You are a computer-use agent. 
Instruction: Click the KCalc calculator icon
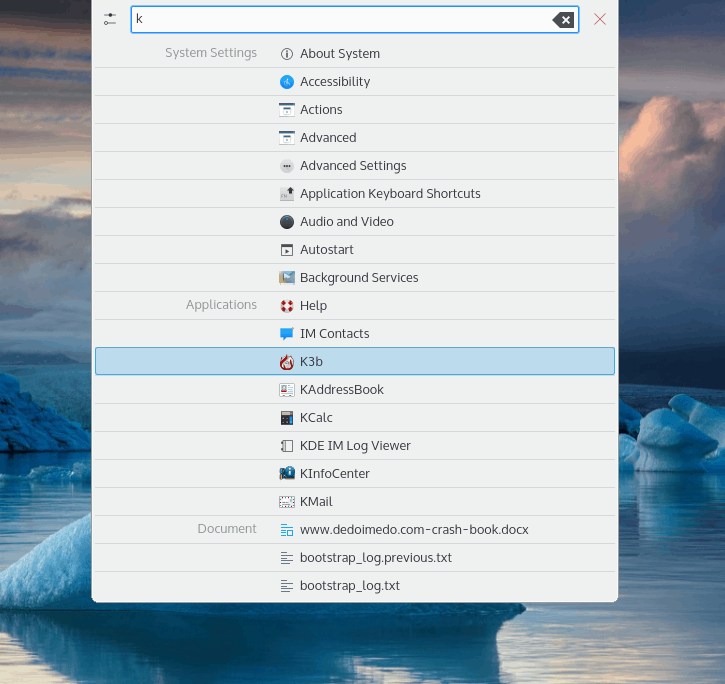[x=287, y=418]
